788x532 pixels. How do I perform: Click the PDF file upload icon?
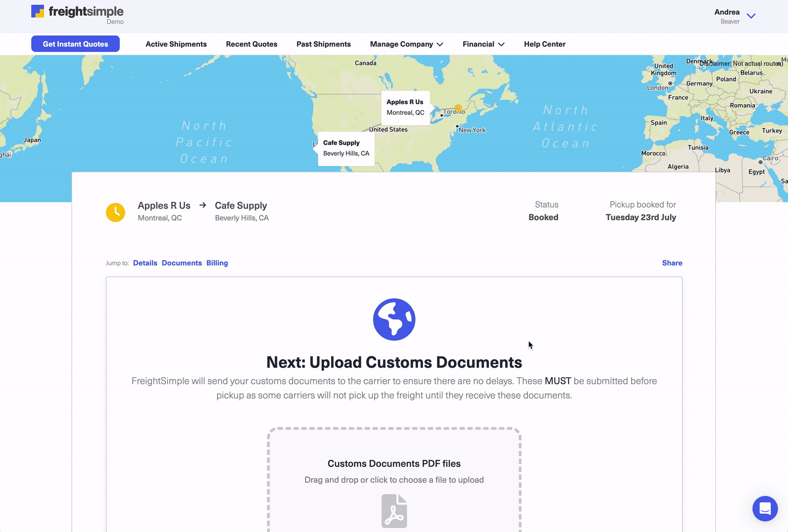coord(394,511)
